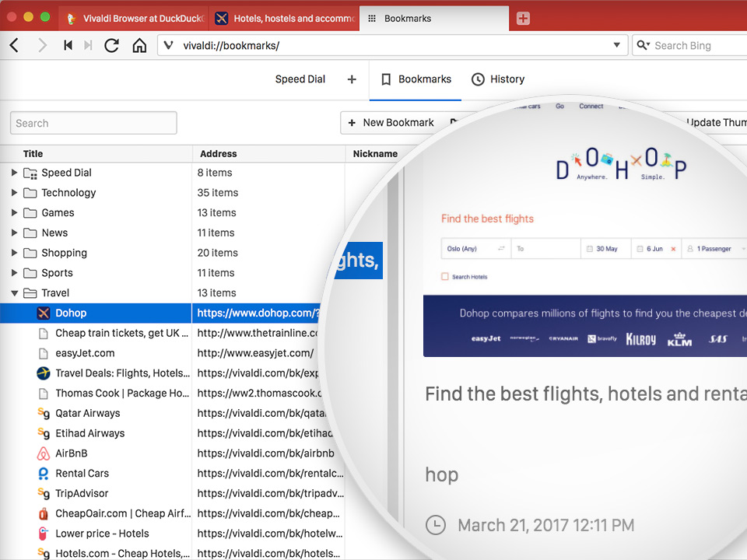Click the Technology folder icon
This screenshot has height=560, width=747.
[30, 193]
